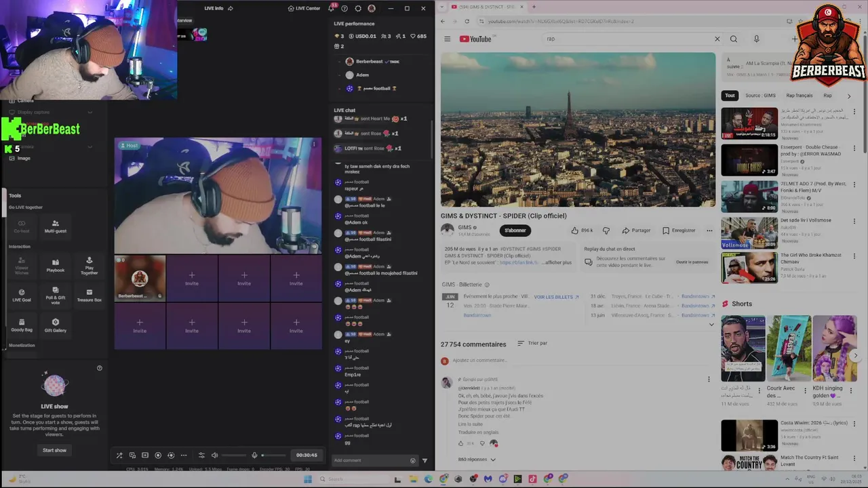This screenshot has width=868, height=488.
Task: Open pinned comment three-dot menu
Action: pyautogui.click(x=709, y=380)
